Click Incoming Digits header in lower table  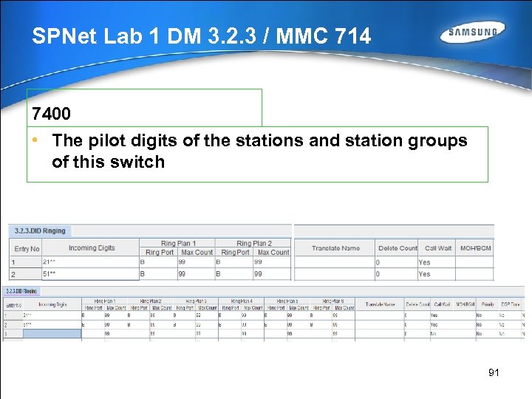click(52, 304)
